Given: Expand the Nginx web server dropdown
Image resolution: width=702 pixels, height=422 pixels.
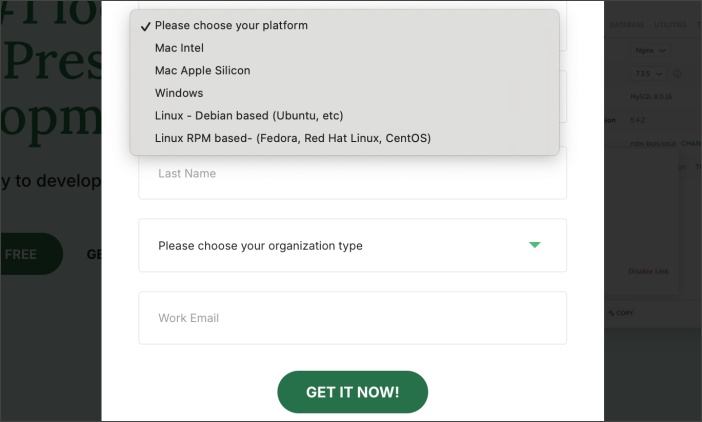Looking at the screenshot, I should pyautogui.click(x=651, y=49).
